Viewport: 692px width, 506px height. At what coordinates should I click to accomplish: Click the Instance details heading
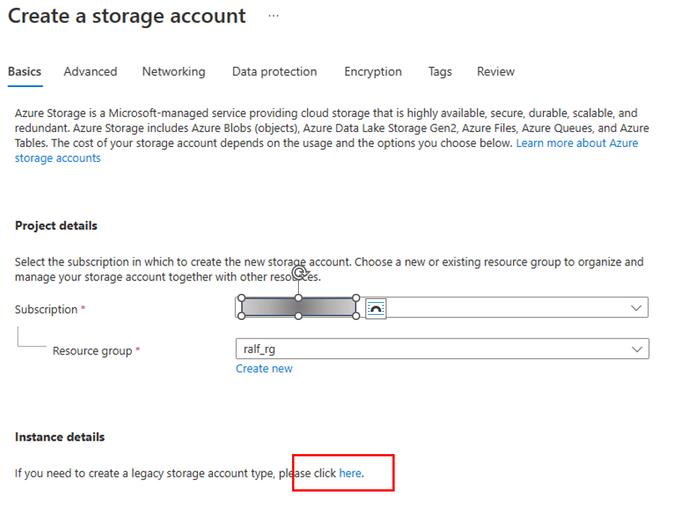click(60, 437)
